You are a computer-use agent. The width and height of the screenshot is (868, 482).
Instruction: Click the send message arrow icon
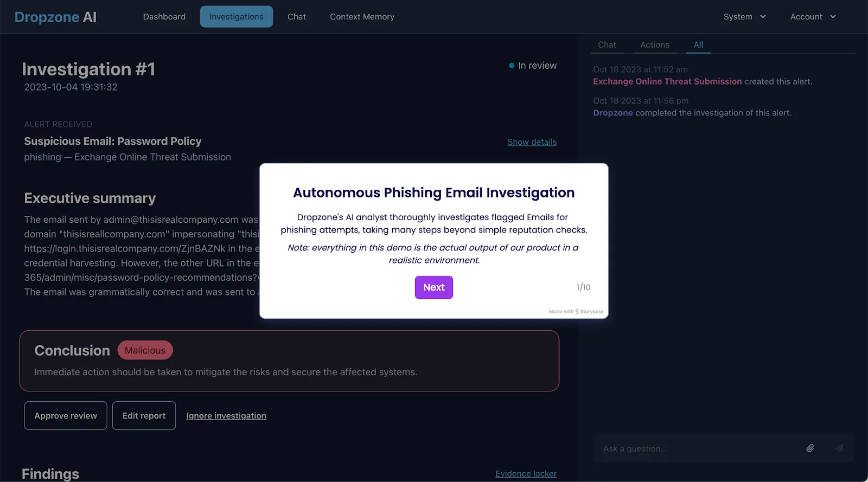(x=839, y=448)
